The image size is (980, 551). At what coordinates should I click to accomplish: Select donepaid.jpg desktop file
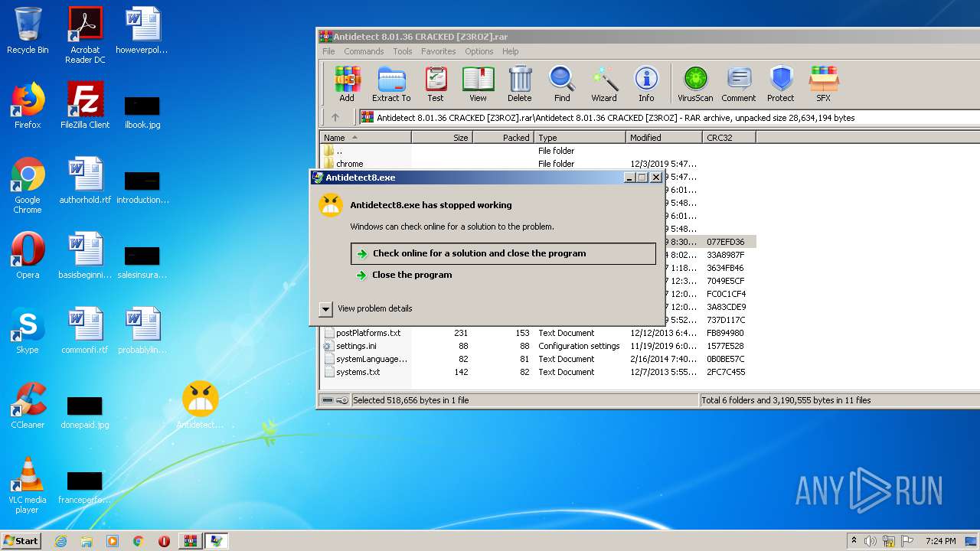pos(85,412)
